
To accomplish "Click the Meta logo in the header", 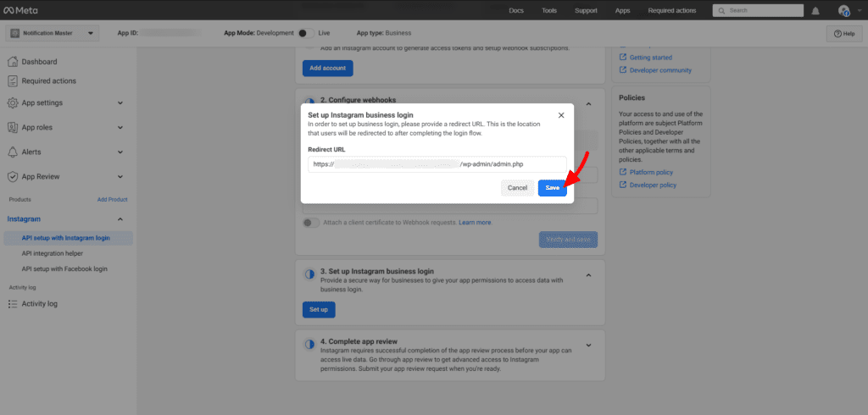I will [20, 10].
